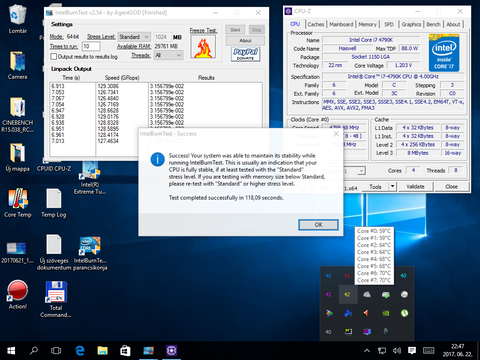Open the CPU-Z Tools dropdown arrow

click(393, 187)
